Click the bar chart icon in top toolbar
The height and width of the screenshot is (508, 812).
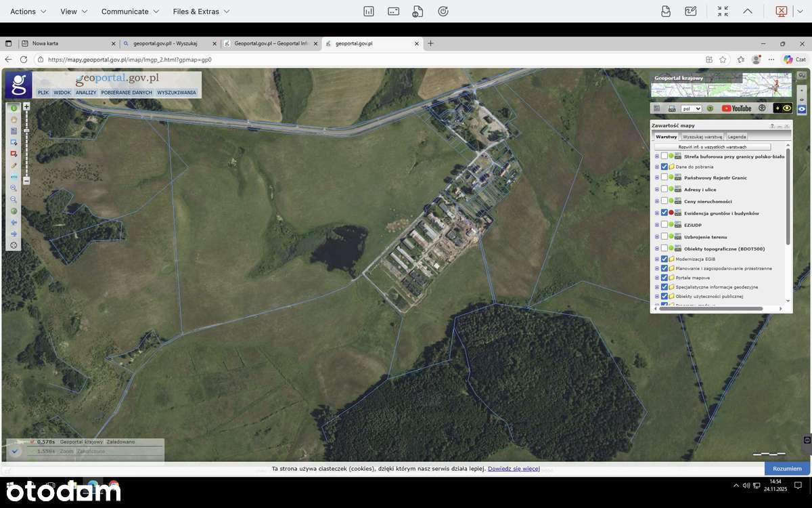click(369, 11)
